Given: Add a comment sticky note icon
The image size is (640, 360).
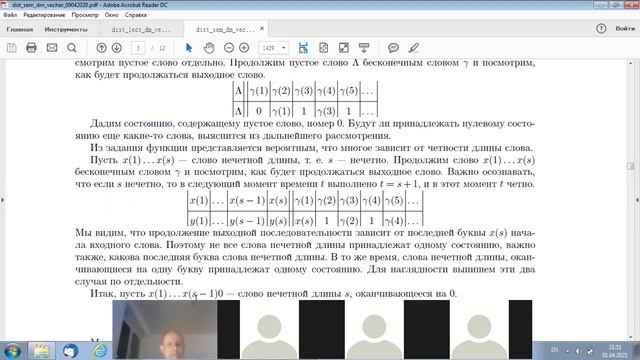Looking at the screenshot, I should tap(393, 48).
